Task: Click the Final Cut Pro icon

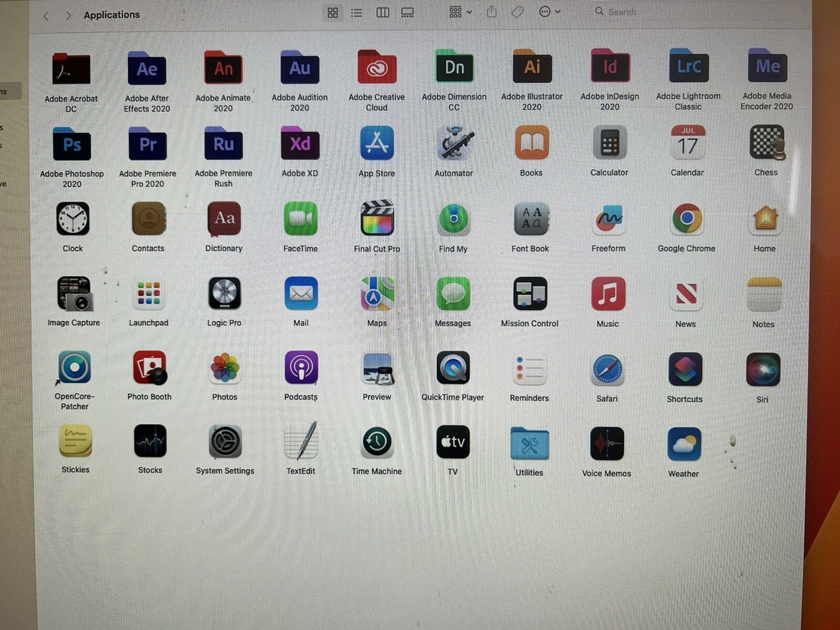Action: click(377, 218)
